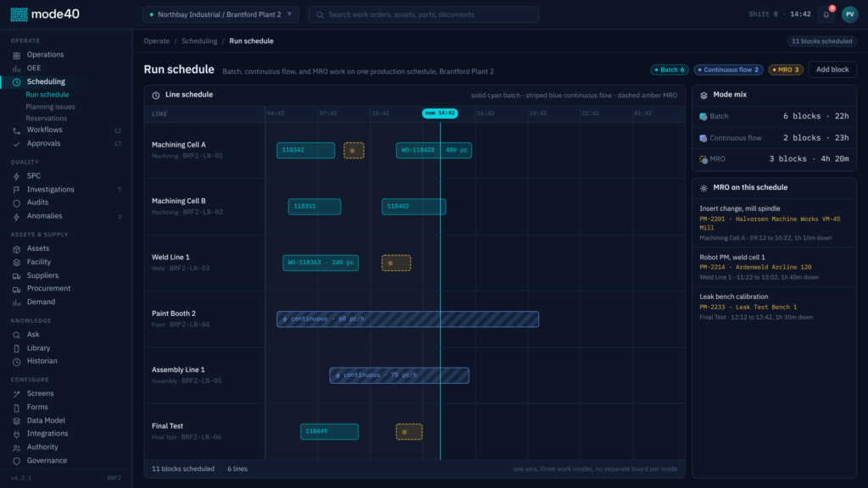
Task: Open PM-2214 Ardenweld Arcline 120 link
Action: tap(755, 267)
